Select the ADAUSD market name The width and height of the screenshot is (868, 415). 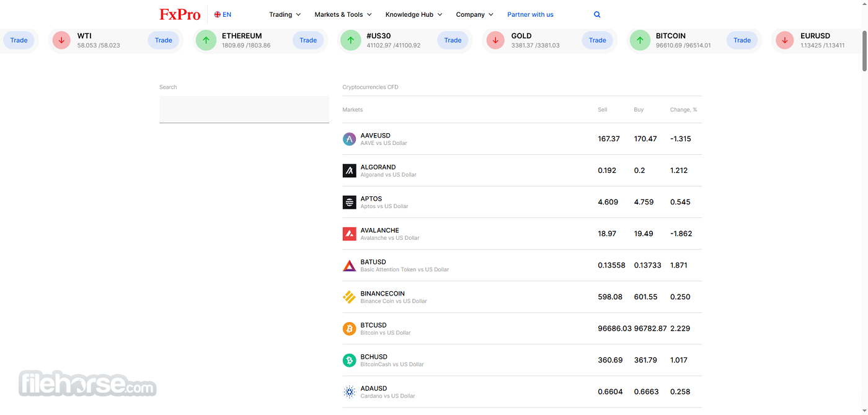pos(374,388)
